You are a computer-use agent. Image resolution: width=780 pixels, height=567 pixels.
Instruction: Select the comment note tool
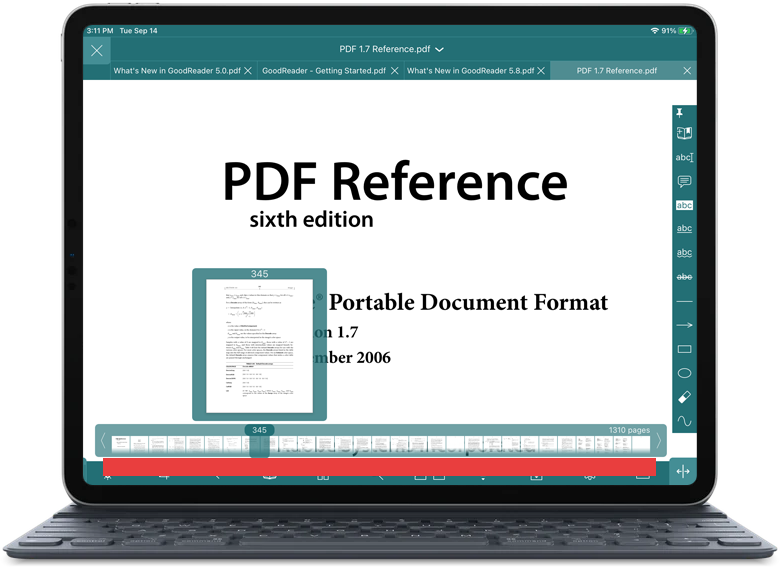[x=684, y=181]
